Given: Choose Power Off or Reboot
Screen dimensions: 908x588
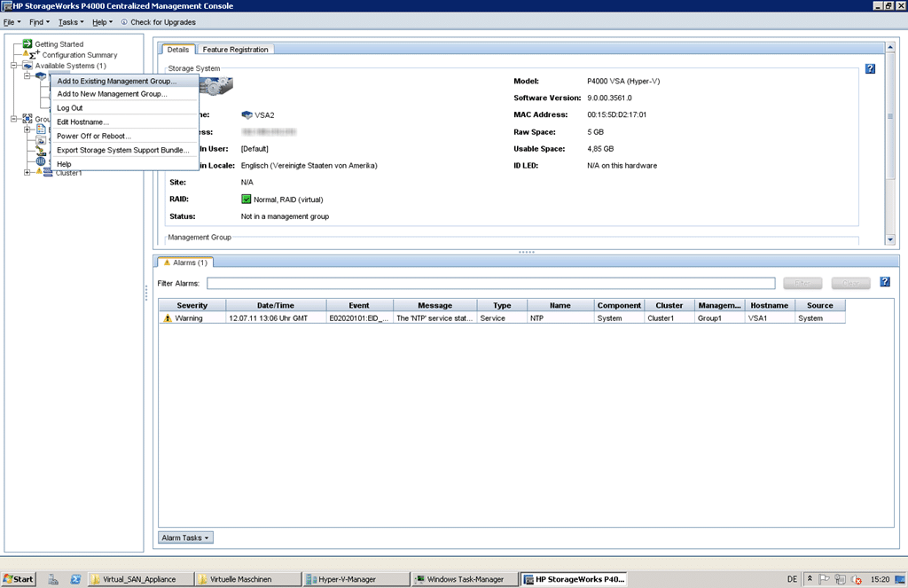Looking at the screenshot, I should click(124, 136).
